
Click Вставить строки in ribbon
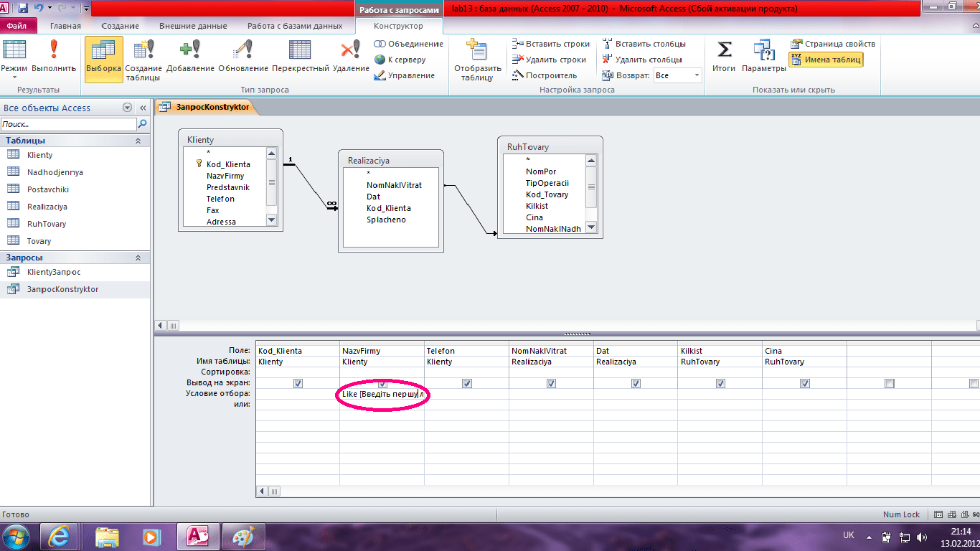click(x=552, y=44)
